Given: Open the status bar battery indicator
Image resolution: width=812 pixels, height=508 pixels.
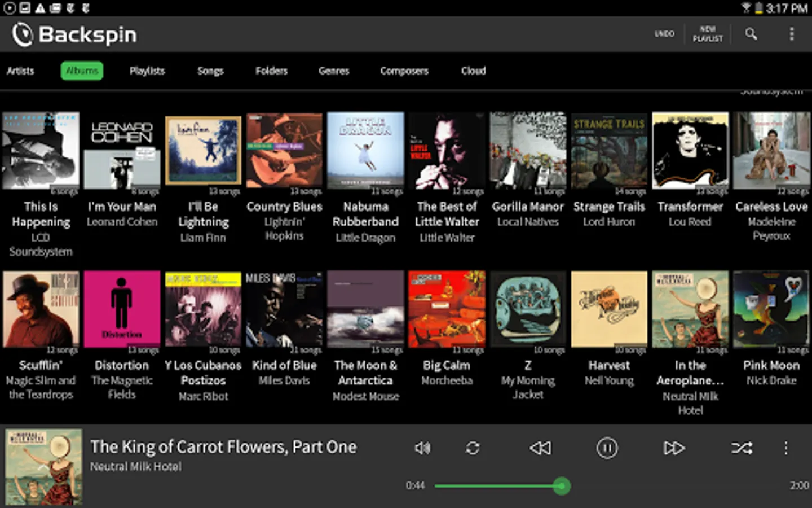Looking at the screenshot, I should [x=758, y=8].
